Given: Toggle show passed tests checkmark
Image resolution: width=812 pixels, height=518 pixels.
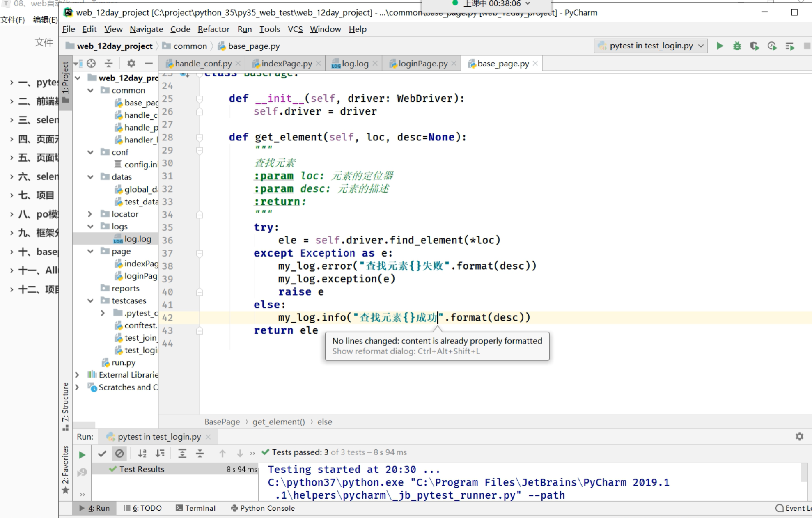Looking at the screenshot, I should tap(102, 453).
